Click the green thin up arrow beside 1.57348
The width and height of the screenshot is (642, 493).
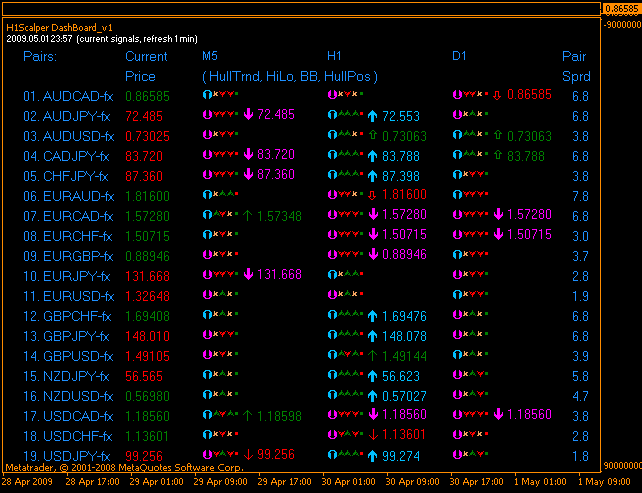[x=247, y=215]
